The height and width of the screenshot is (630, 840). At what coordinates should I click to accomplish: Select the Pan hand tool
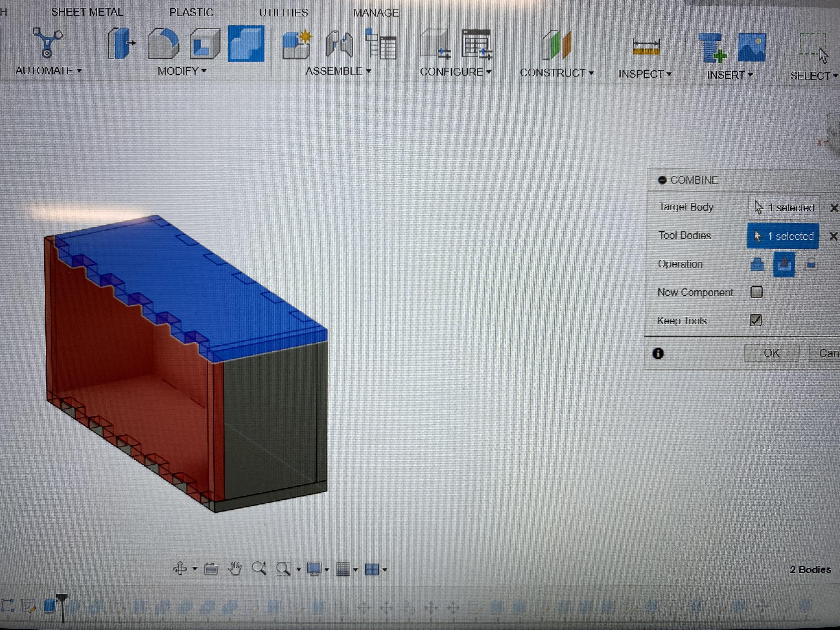tap(235, 569)
